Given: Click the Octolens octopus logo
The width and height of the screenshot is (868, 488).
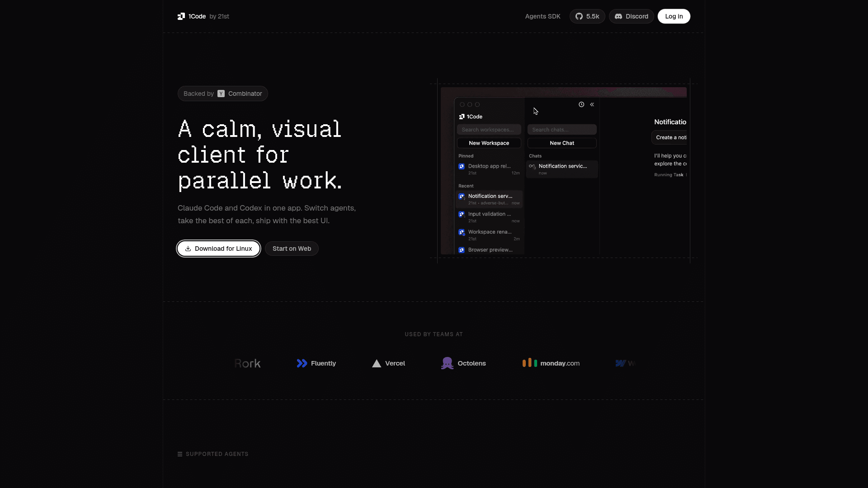Looking at the screenshot, I should click(447, 363).
